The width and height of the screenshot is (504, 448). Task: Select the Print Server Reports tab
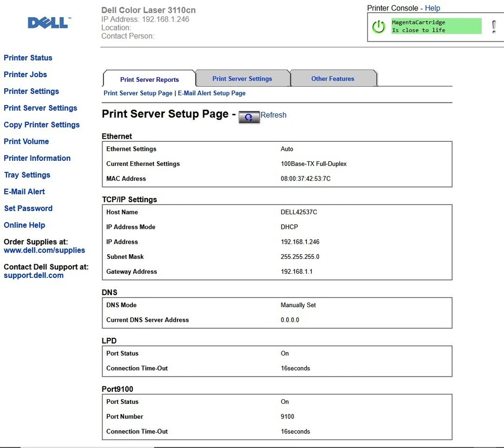(149, 79)
